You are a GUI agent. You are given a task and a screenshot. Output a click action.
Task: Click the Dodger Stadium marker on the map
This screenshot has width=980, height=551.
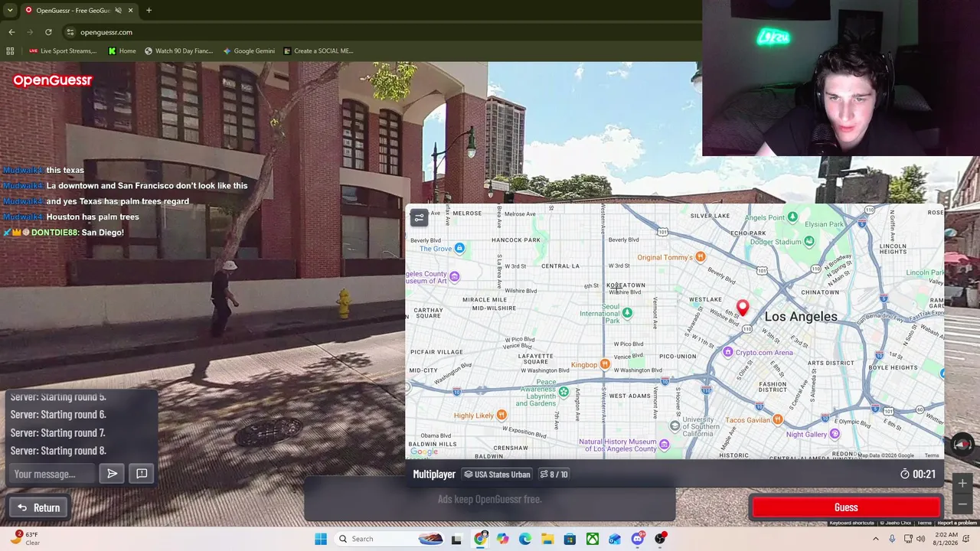coord(809,242)
